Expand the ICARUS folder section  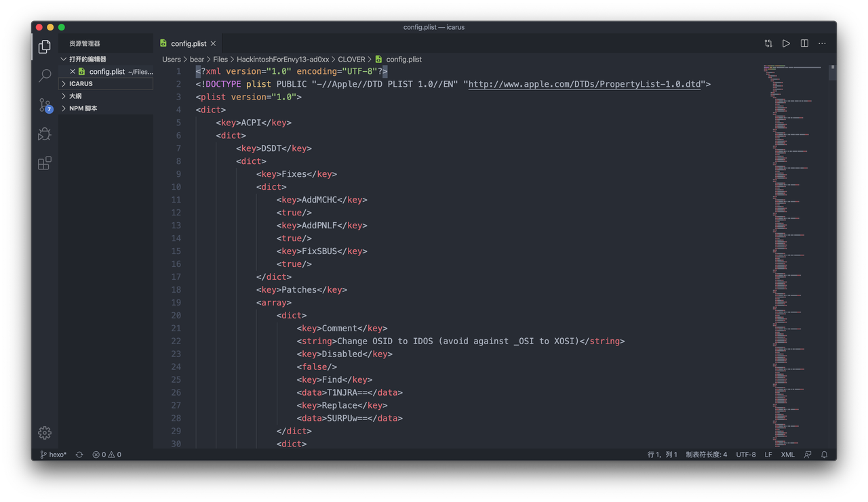[106, 83]
